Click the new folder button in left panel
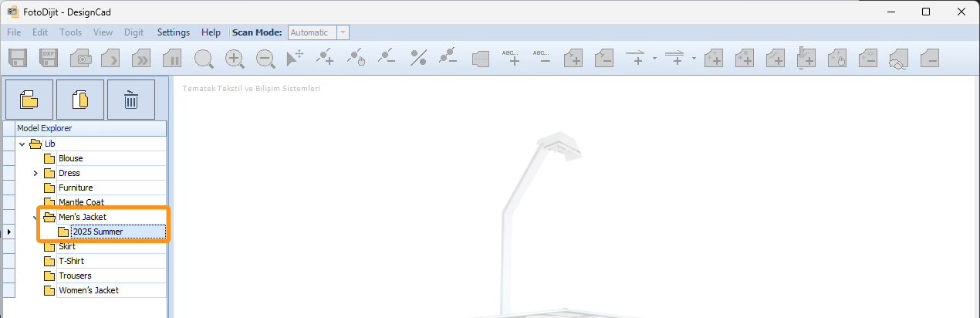 29,100
